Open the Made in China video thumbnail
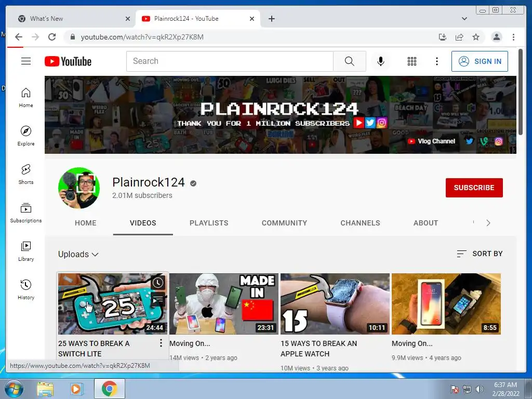Screen dimensions: 532x399 (x=223, y=303)
